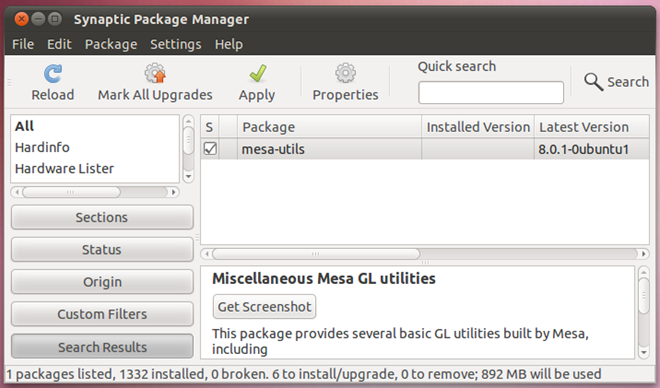The image size is (660, 388).
Task: Click the Miscellaneous Mesa GL utilities heading
Action: click(324, 279)
